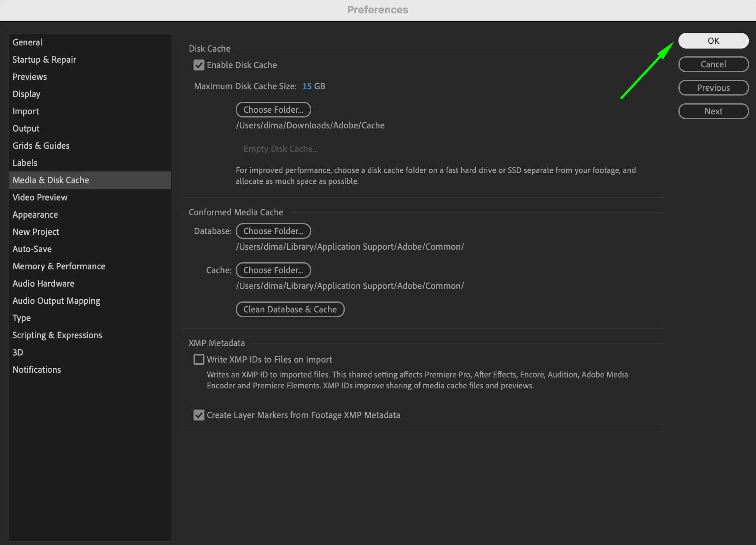Viewport: 756px width, 545px height.
Task: Cancel the Preferences dialog
Action: tap(713, 64)
